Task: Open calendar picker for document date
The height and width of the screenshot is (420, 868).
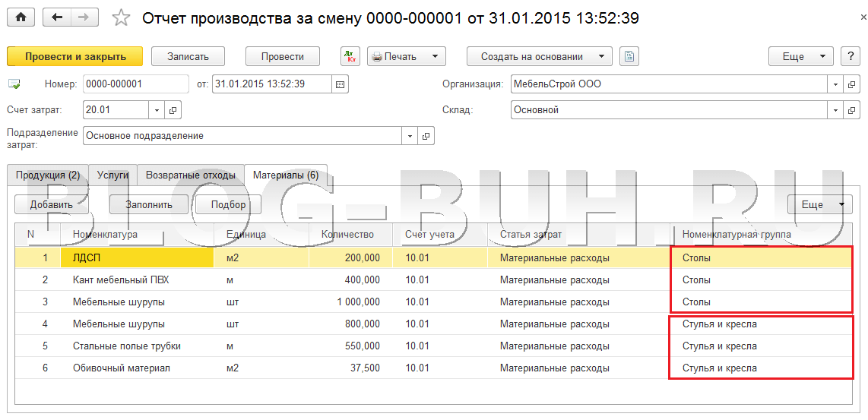Action: [340, 84]
